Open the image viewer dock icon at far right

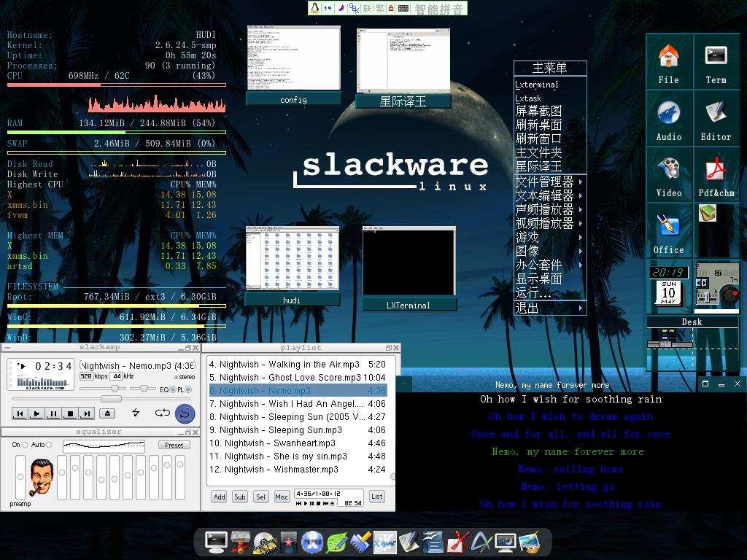tap(530, 542)
